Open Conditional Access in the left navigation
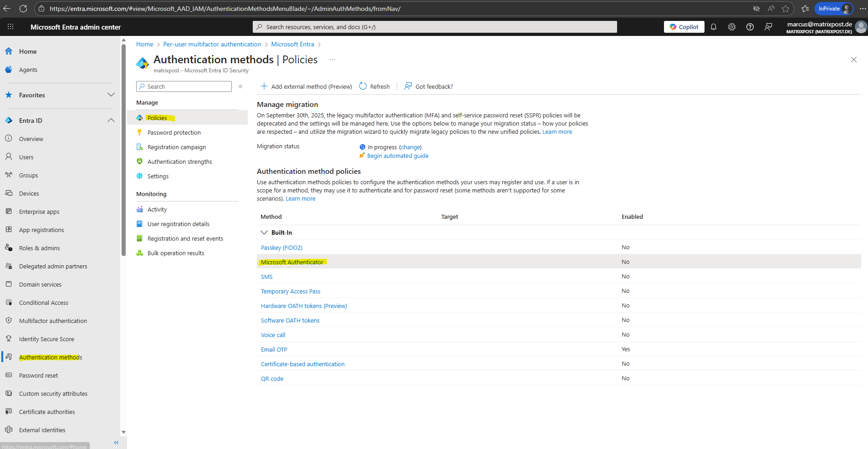 click(44, 303)
